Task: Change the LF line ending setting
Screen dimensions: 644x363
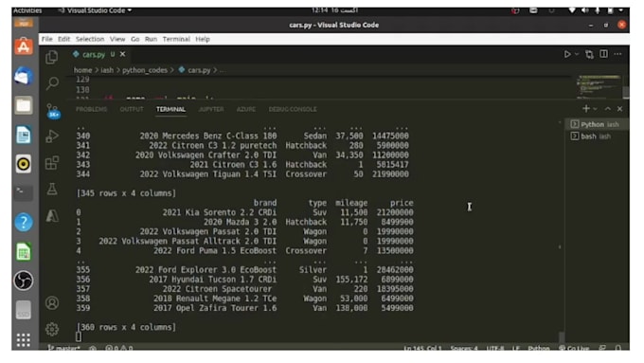Action: point(516,348)
